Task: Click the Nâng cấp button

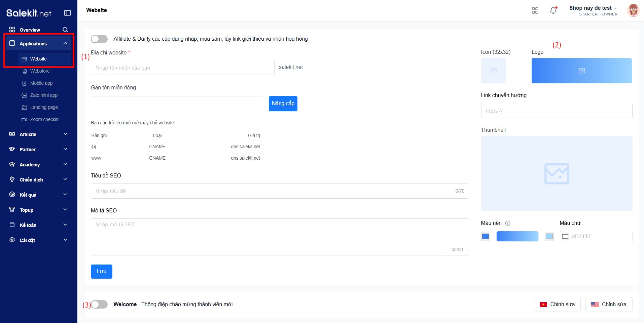Action: coord(283,104)
